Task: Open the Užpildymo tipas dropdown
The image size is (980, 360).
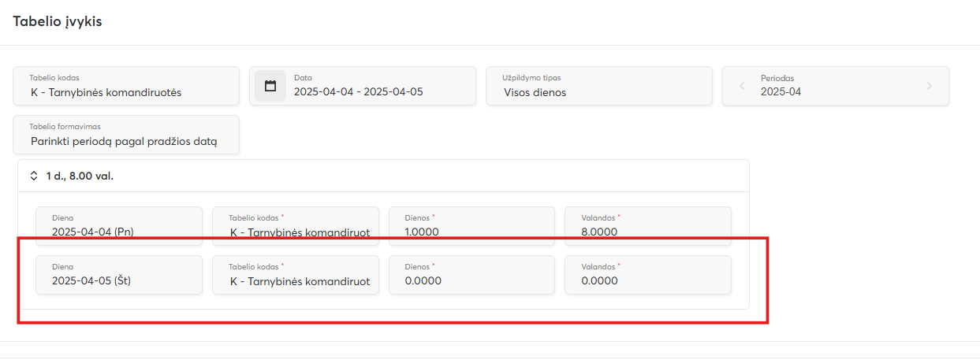Action: [598, 86]
